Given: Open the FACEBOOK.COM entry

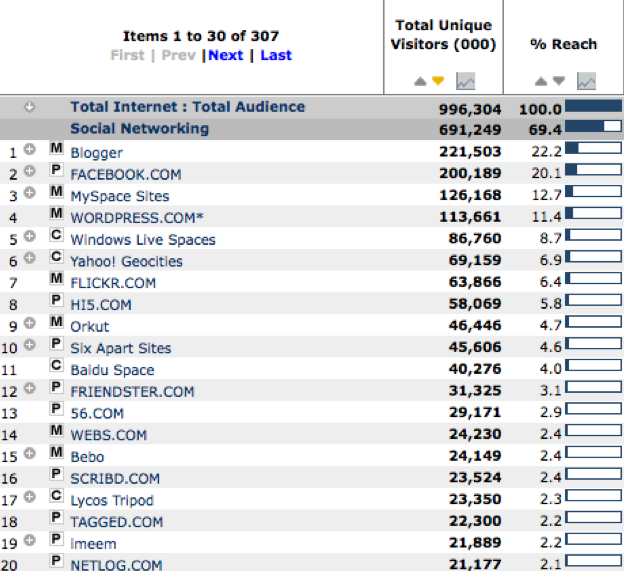Looking at the screenshot, I should pyautogui.click(x=126, y=174).
